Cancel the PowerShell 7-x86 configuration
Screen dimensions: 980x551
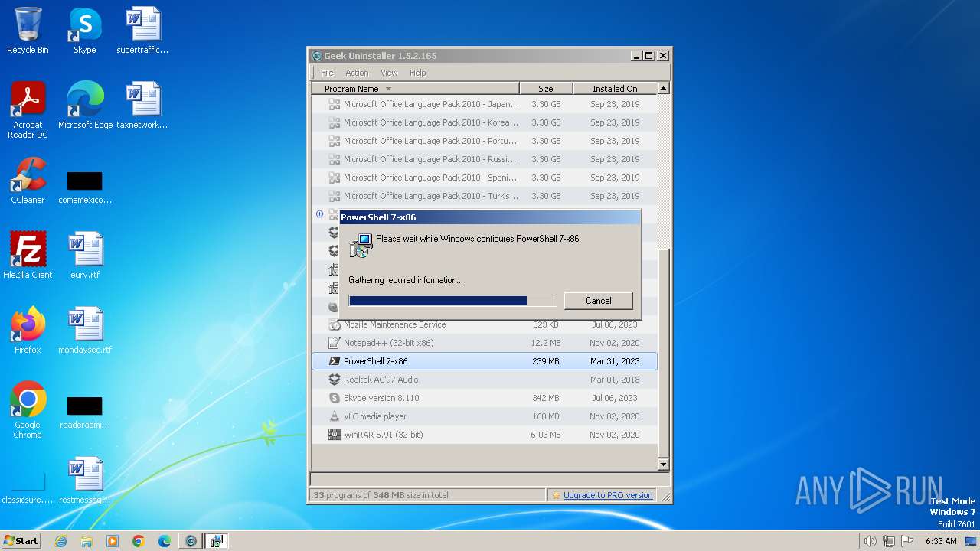(x=598, y=301)
